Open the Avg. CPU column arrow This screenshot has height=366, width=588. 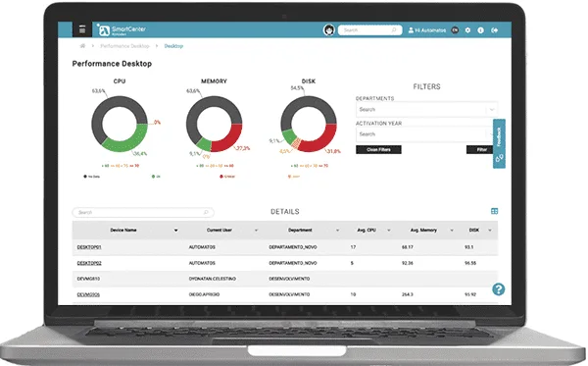(x=388, y=231)
